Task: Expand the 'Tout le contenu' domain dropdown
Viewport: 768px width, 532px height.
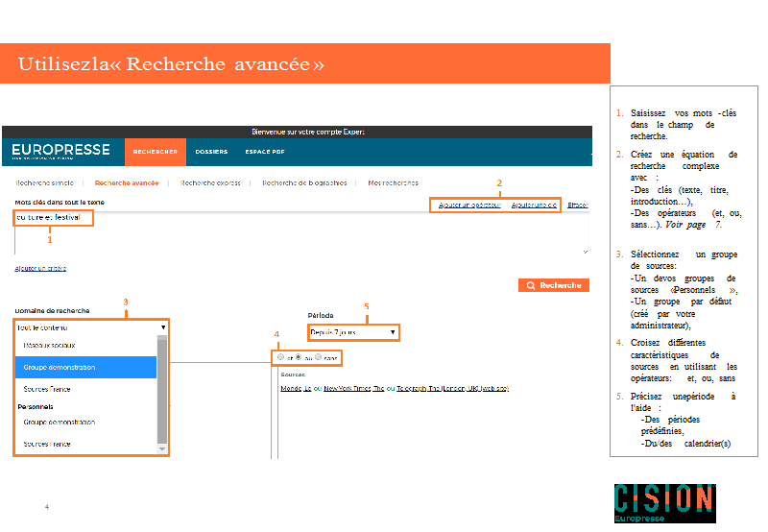Action: 91,327
